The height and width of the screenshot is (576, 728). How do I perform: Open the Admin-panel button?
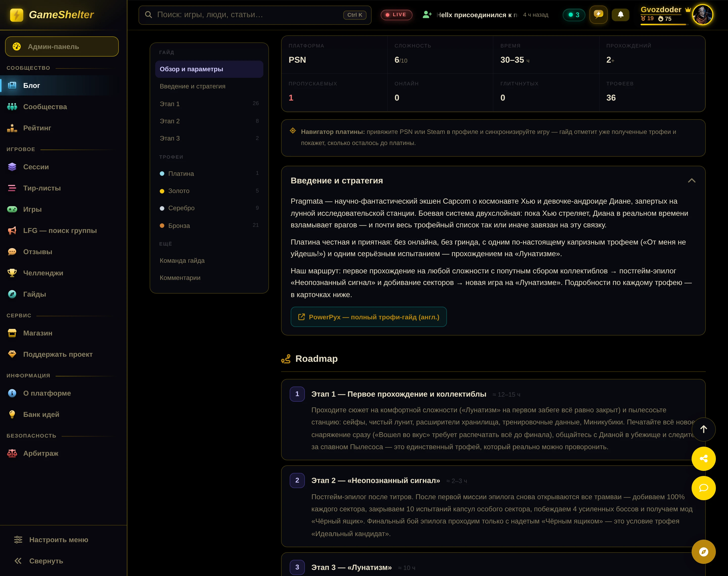[62, 46]
